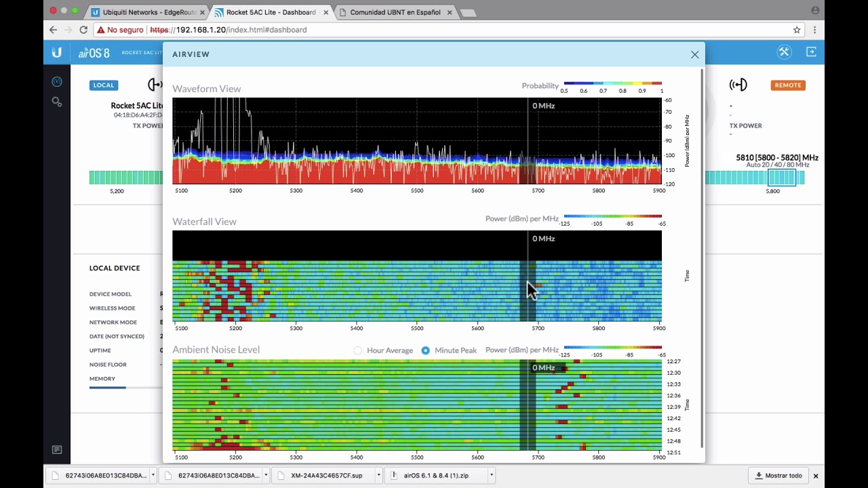Open the airOS tools wrench icon
The height and width of the screenshot is (488, 868).
click(x=784, y=52)
